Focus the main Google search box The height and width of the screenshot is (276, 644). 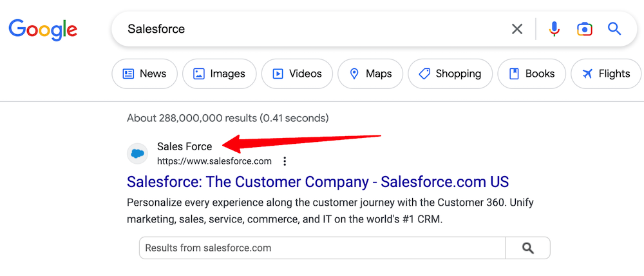[x=309, y=29]
